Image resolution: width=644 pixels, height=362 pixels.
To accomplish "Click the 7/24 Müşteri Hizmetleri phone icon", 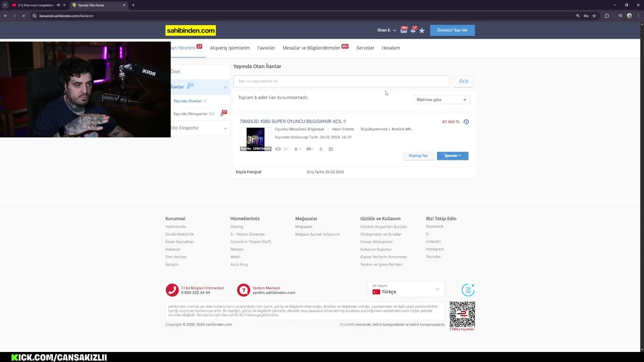I will coord(172,290).
